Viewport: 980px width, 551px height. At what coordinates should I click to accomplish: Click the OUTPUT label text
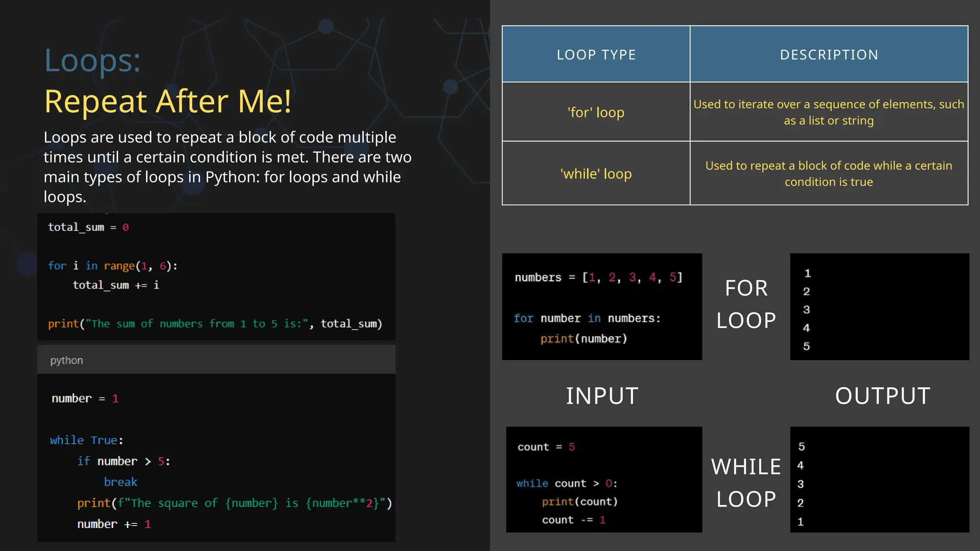click(882, 396)
